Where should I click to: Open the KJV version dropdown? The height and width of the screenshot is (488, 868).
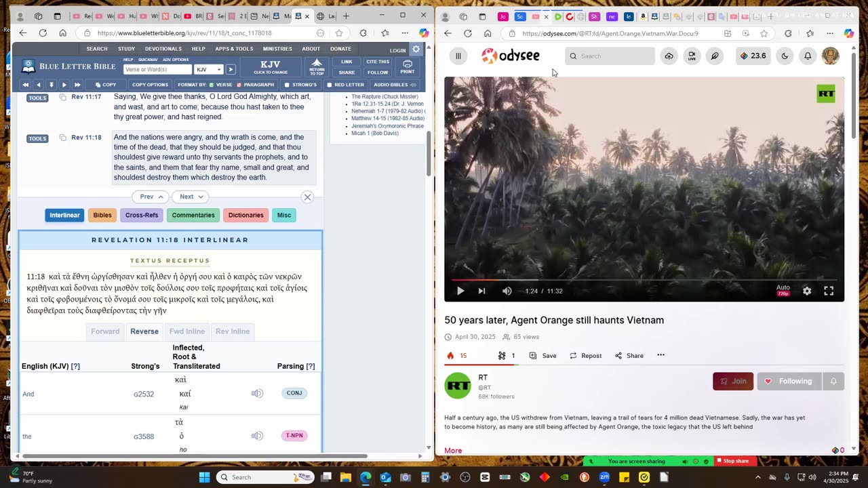coord(209,69)
